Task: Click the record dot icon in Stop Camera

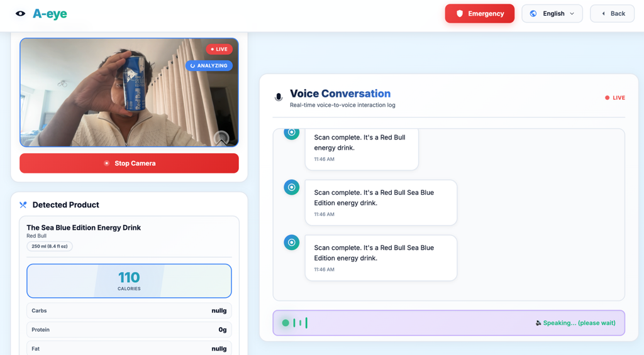Action: click(x=106, y=163)
